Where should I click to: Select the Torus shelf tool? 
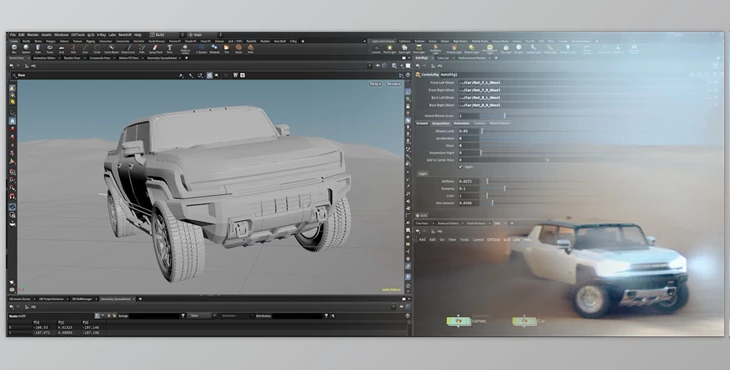[x=49, y=48]
